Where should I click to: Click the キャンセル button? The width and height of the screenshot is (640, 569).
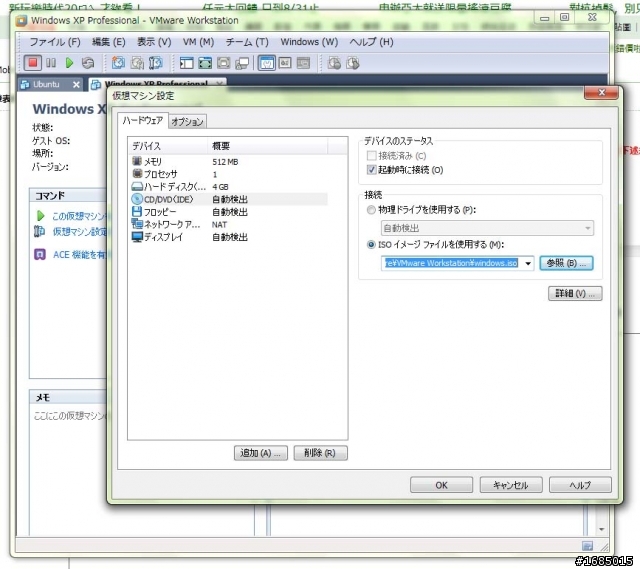coord(511,485)
